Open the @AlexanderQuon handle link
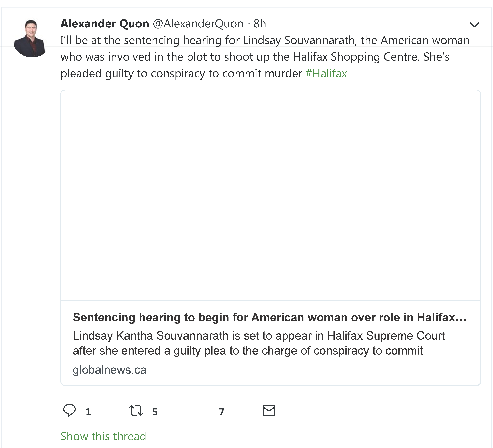The height and width of the screenshot is (448, 493). click(x=198, y=24)
